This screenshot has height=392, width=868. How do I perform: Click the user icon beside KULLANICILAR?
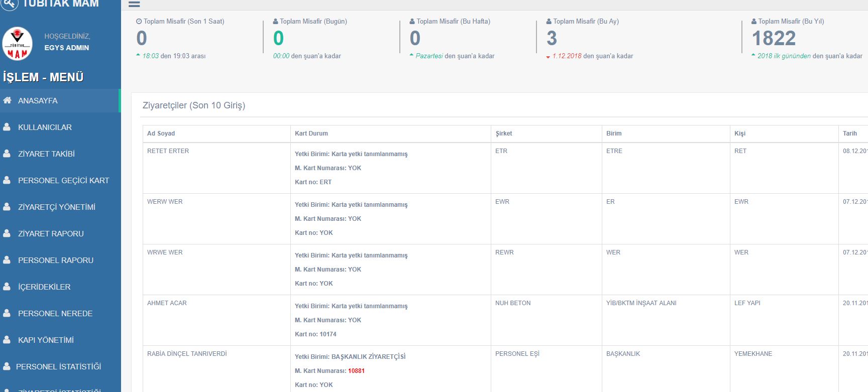[x=7, y=127]
